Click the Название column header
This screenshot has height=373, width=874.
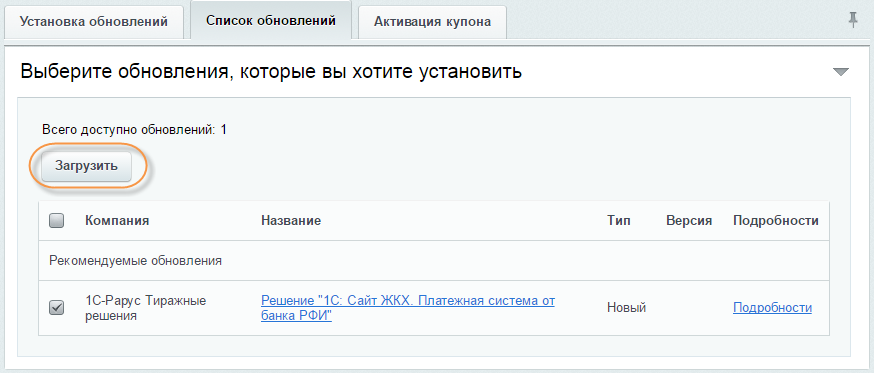click(291, 221)
